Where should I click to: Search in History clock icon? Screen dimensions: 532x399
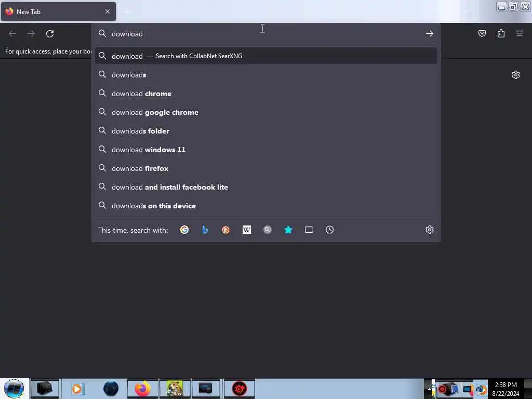[329, 230]
